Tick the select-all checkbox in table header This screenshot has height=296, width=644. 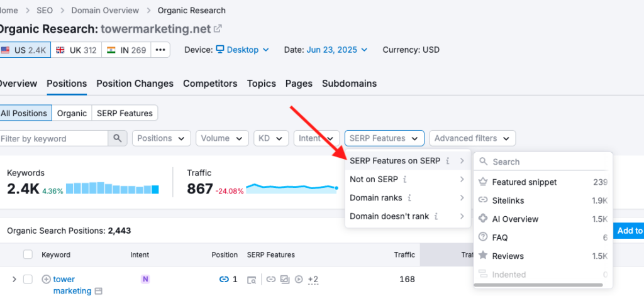tap(28, 255)
